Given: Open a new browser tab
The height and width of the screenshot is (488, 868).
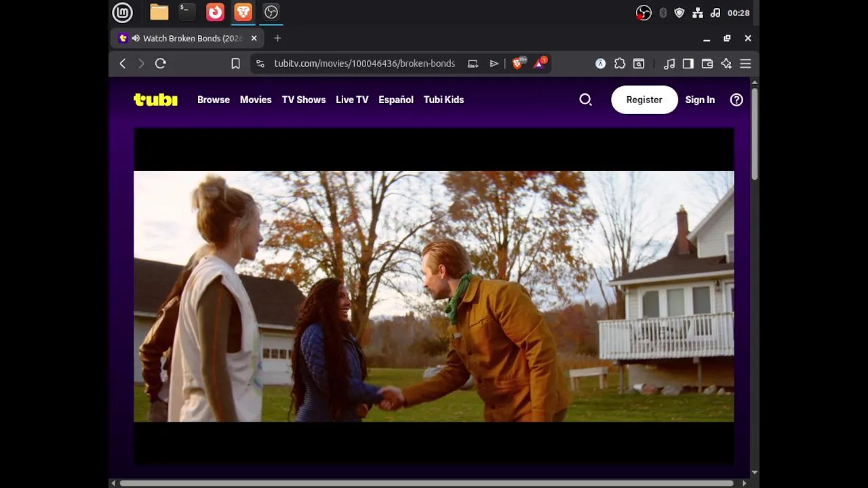Looking at the screenshot, I should pyautogui.click(x=277, y=39).
